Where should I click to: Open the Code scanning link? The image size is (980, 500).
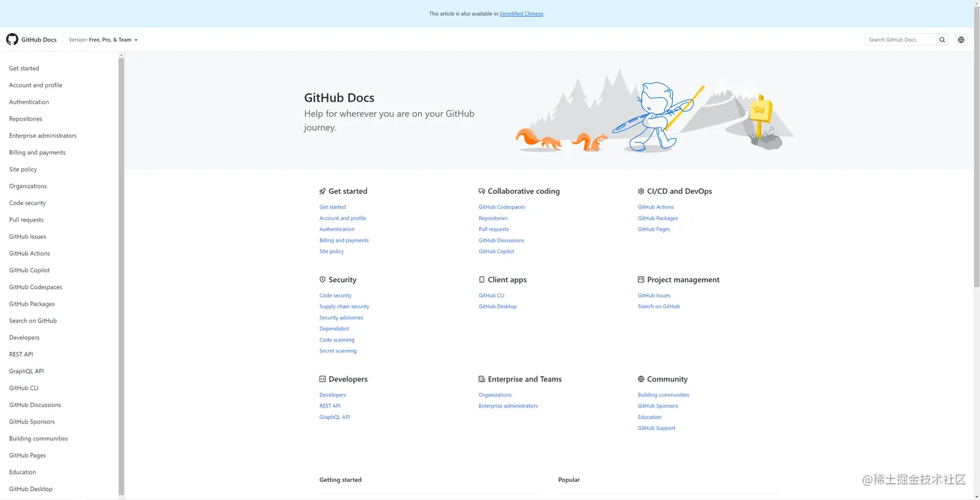click(x=337, y=339)
